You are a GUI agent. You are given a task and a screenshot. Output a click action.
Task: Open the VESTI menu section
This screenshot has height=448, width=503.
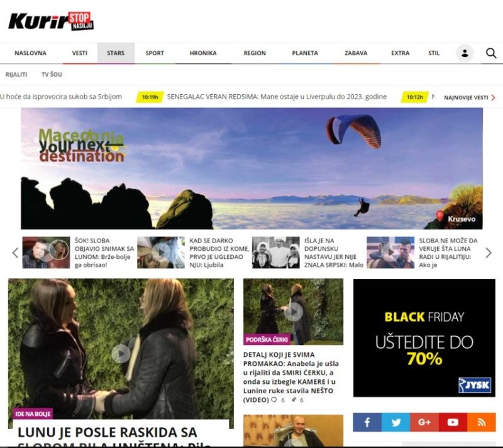pyautogui.click(x=80, y=53)
